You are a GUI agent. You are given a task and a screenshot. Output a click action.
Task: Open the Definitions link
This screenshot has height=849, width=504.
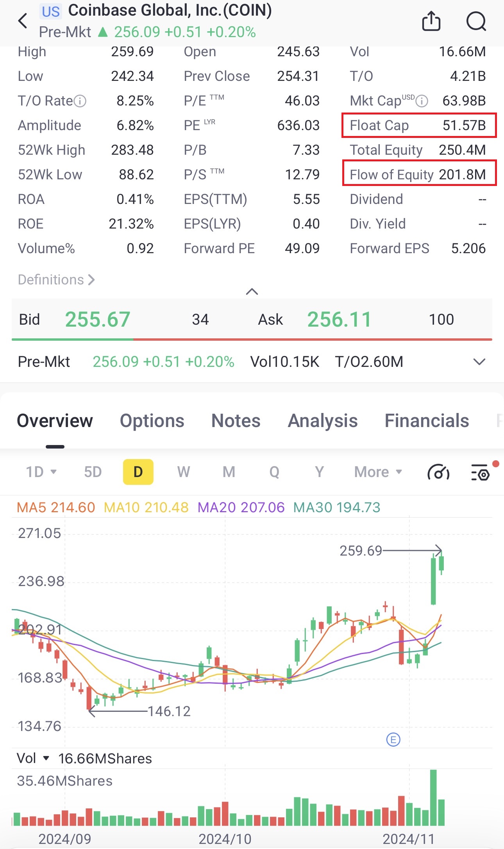[x=56, y=280]
